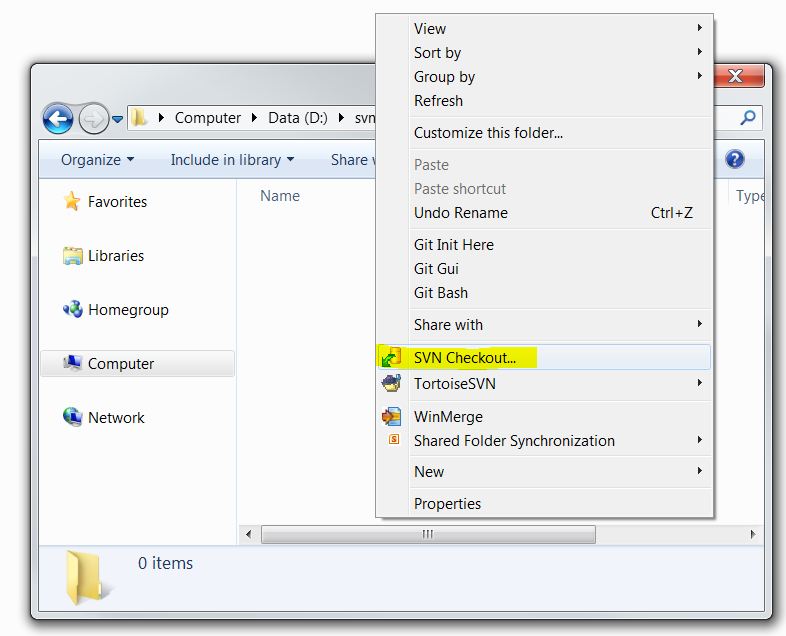
Task: Click the scrollbar left arrow
Action: pos(249,534)
